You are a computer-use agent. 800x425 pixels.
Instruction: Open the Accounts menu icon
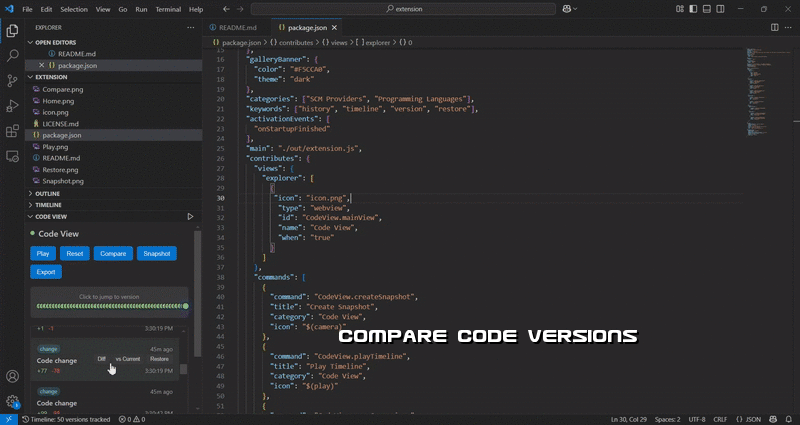tap(12, 377)
